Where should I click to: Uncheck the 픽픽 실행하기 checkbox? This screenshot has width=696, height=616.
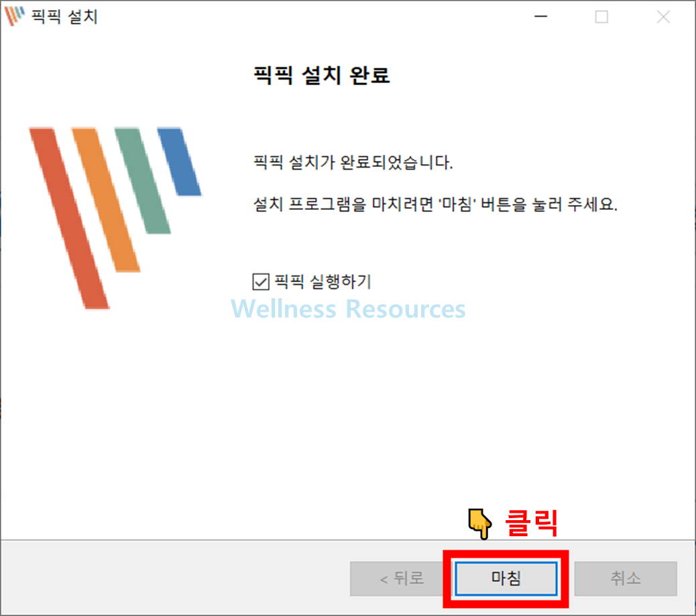tap(261, 282)
